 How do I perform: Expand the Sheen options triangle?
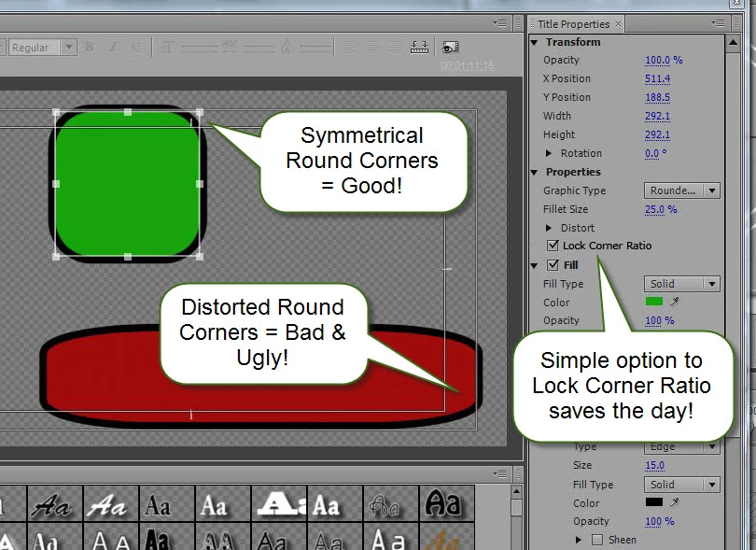pos(579,540)
